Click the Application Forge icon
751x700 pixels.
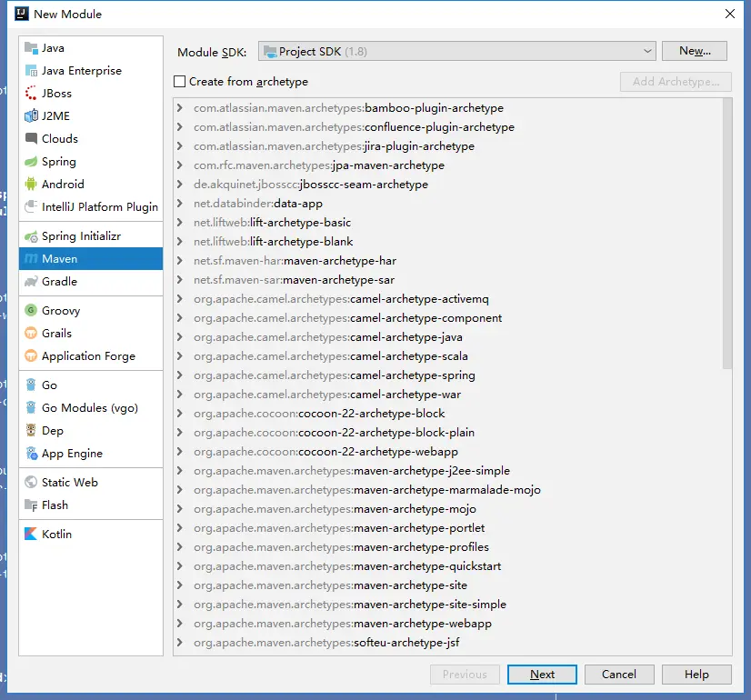click(31, 355)
